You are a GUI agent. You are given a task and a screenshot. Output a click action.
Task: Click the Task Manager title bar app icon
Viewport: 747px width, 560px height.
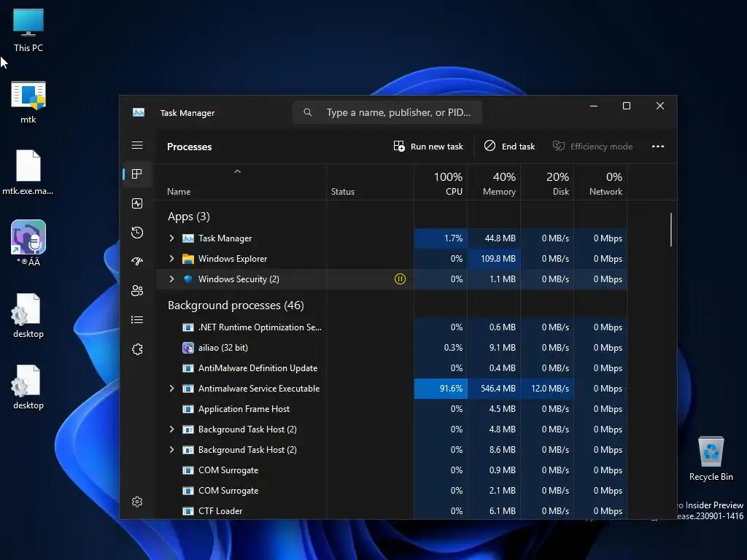(x=139, y=112)
